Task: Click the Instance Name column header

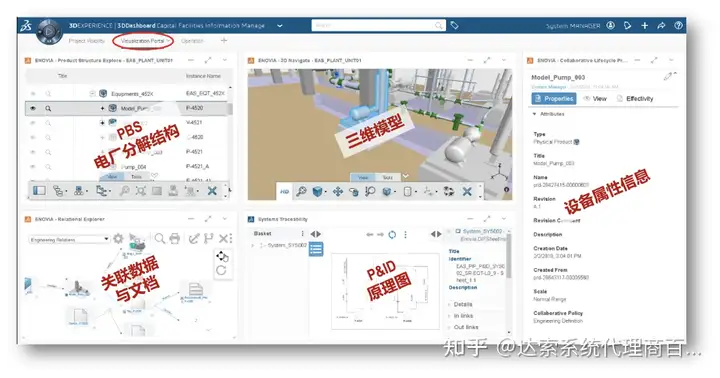Action: 203,76
